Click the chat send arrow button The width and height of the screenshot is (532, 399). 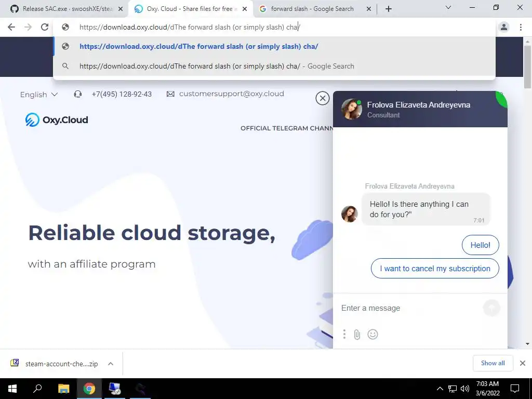pyautogui.click(x=491, y=308)
